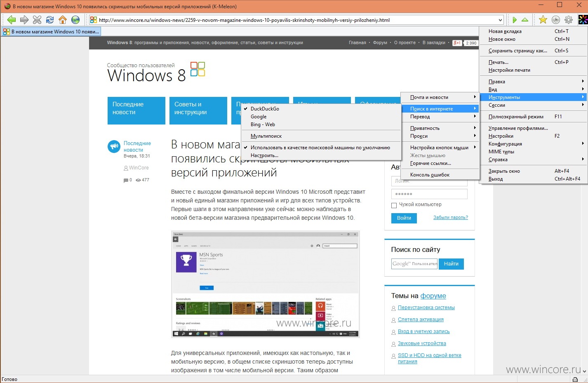Click the Войти login button
Image resolution: width=588 pixels, height=383 pixels.
(x=404, y=218)
